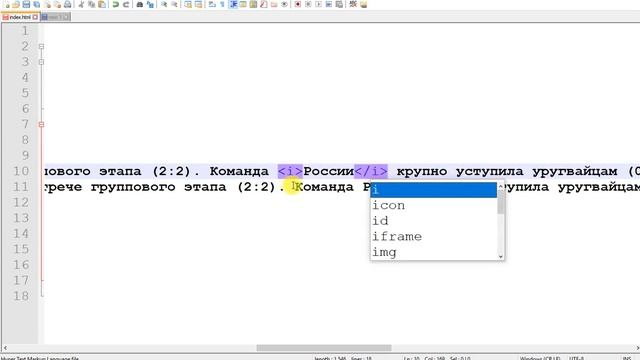Click the word 'России' on line 10
This screenshot has width=640, height=360.
tap(328, 171)
